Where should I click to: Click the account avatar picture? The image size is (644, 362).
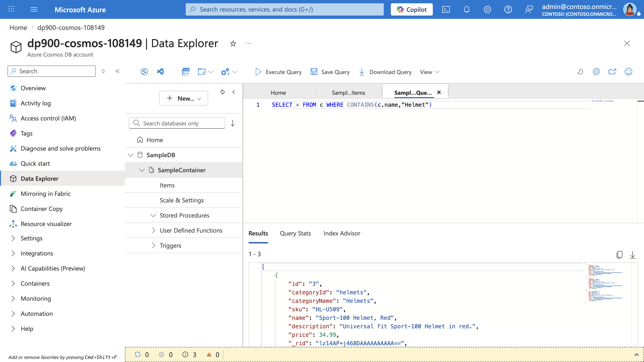click(x=630, y=9)
